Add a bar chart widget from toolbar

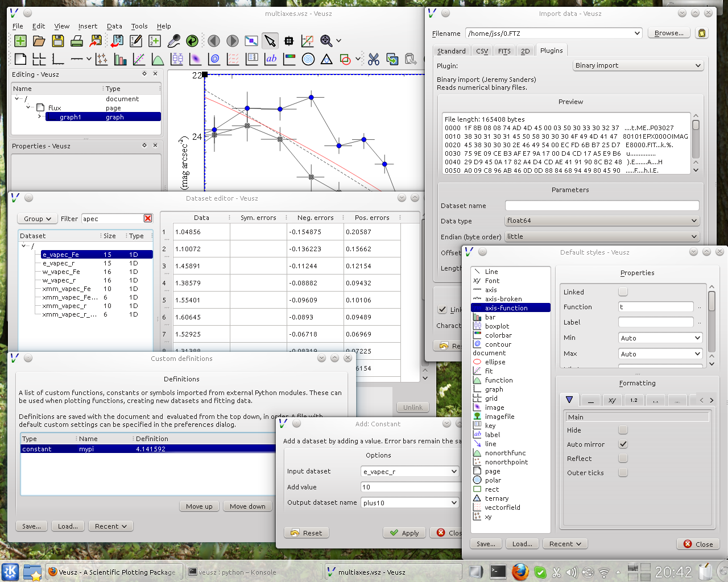point(120,59)
